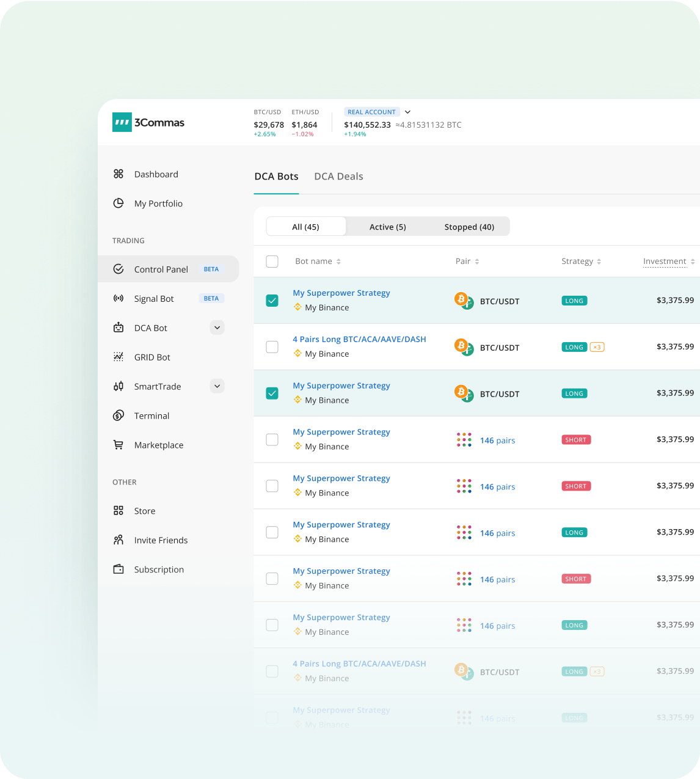
Task: Check the 4 Pairs Long BTC/ACA/AAVE/DASH row
Action: [272, 346]
